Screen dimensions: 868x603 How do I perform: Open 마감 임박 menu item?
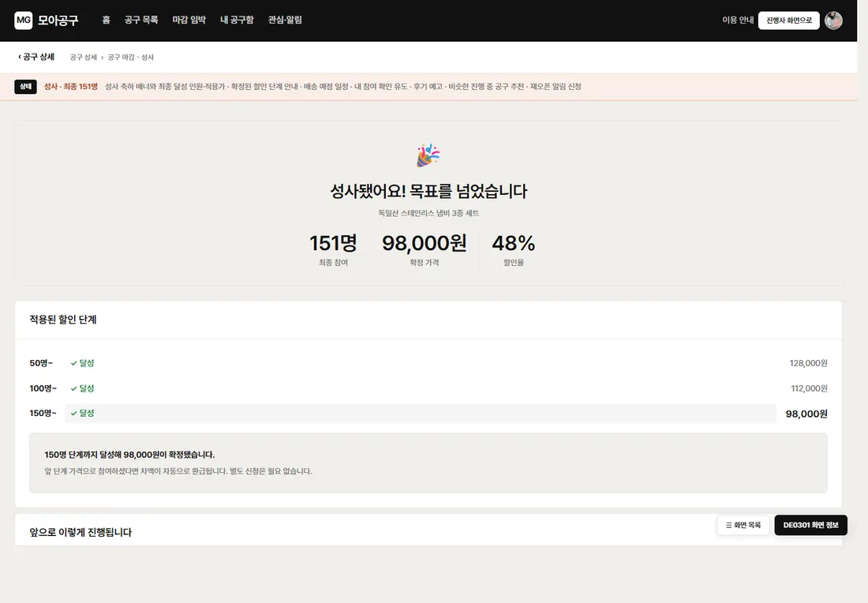[189, 20]
